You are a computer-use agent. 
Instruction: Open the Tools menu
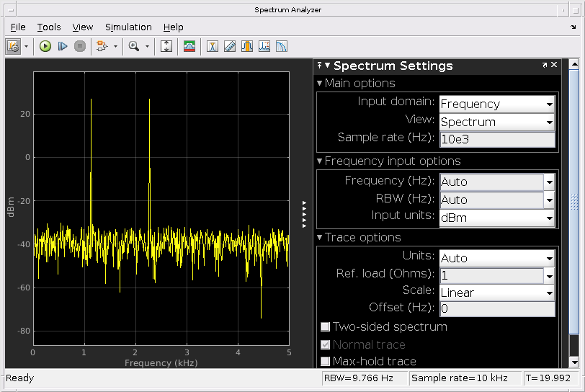[49, 27]
